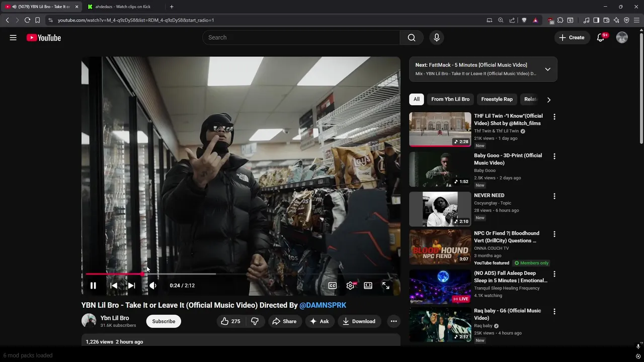This screenshot has width=644, height=362.
Task: Pause the video
Action: coord(93,286)
